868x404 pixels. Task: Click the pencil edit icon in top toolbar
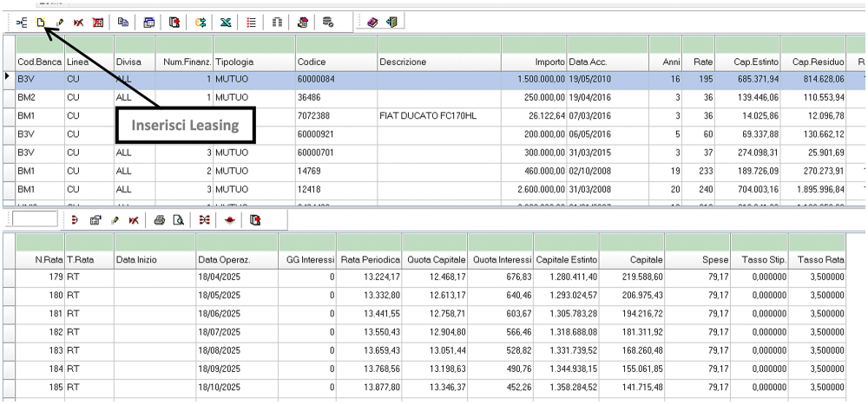coord(60,23)
